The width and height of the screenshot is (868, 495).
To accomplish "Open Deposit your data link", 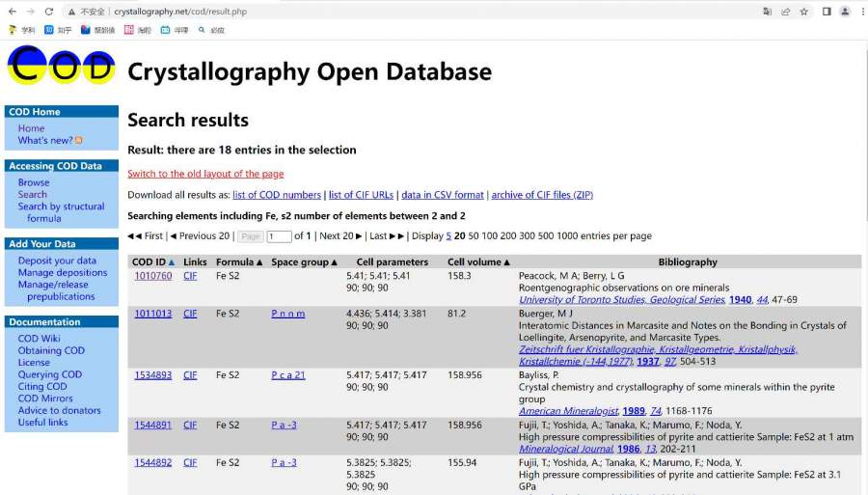I will [57, 261].
